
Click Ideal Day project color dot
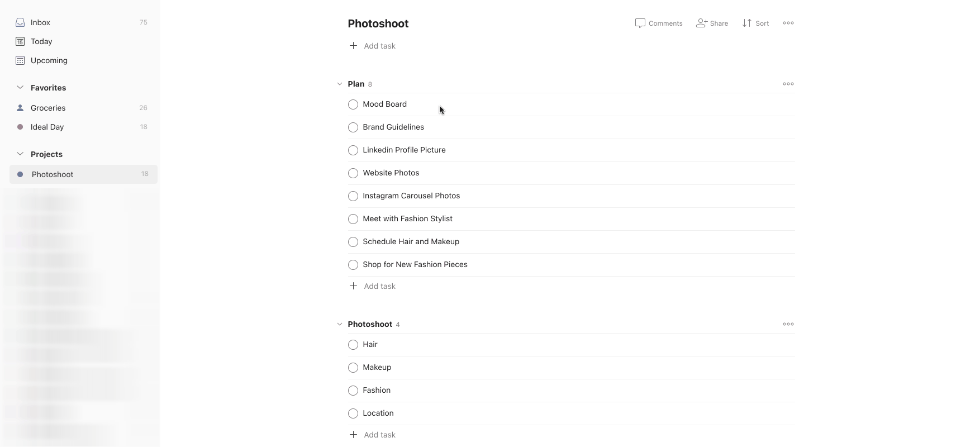[x=20, y=127]
